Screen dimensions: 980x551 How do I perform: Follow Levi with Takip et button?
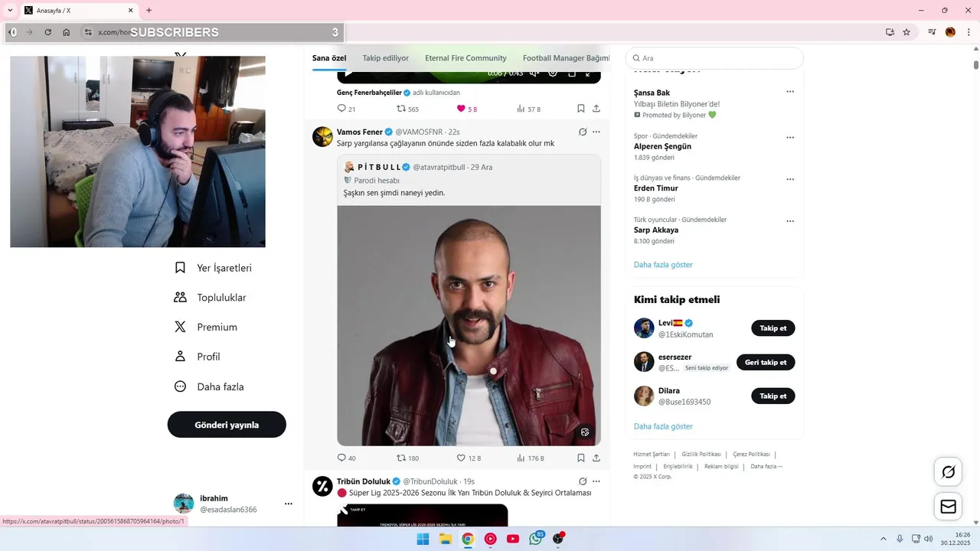773,328
